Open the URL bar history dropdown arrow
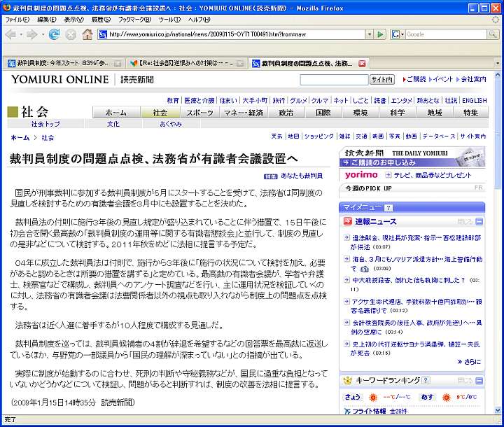The width and height of the screenshot is (504, 427). coord(369,34)
